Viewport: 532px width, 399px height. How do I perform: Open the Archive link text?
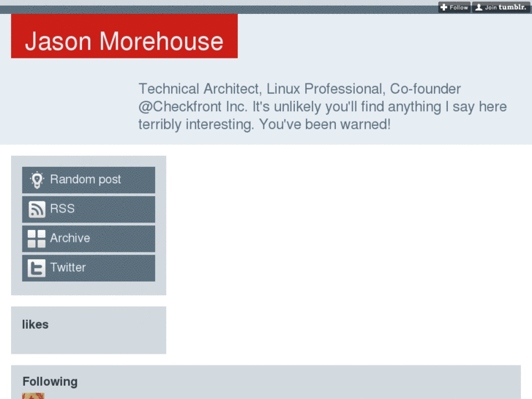pos(70,238)
